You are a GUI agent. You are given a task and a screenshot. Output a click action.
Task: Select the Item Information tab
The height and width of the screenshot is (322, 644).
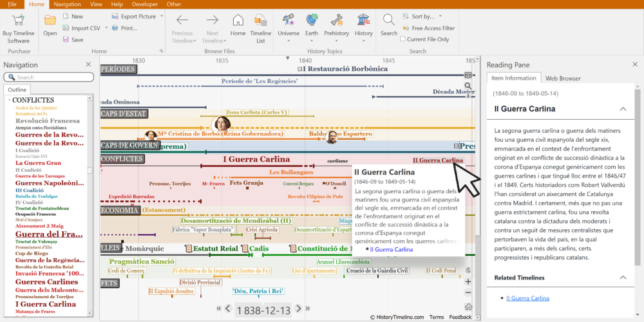(x=514, y=78)
